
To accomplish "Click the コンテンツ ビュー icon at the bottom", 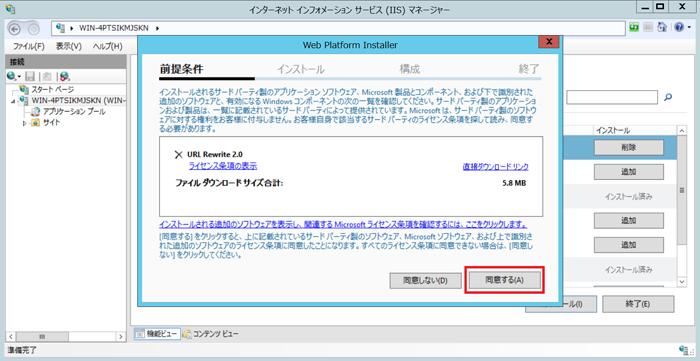I will 187,334.
